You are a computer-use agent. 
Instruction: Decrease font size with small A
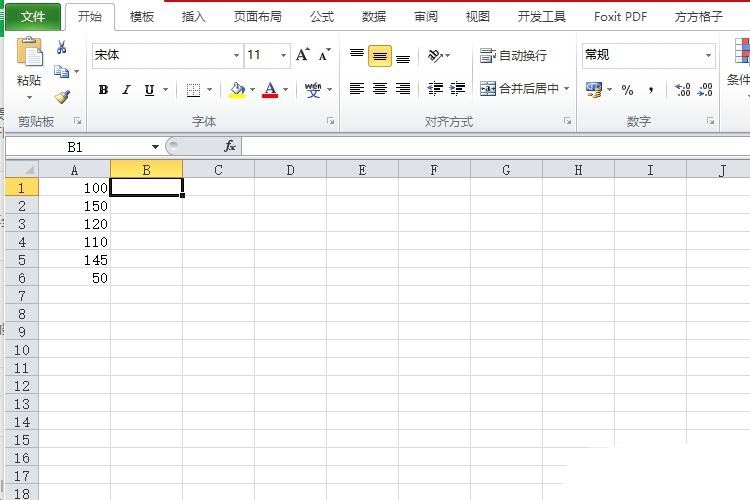pos(325,55)
